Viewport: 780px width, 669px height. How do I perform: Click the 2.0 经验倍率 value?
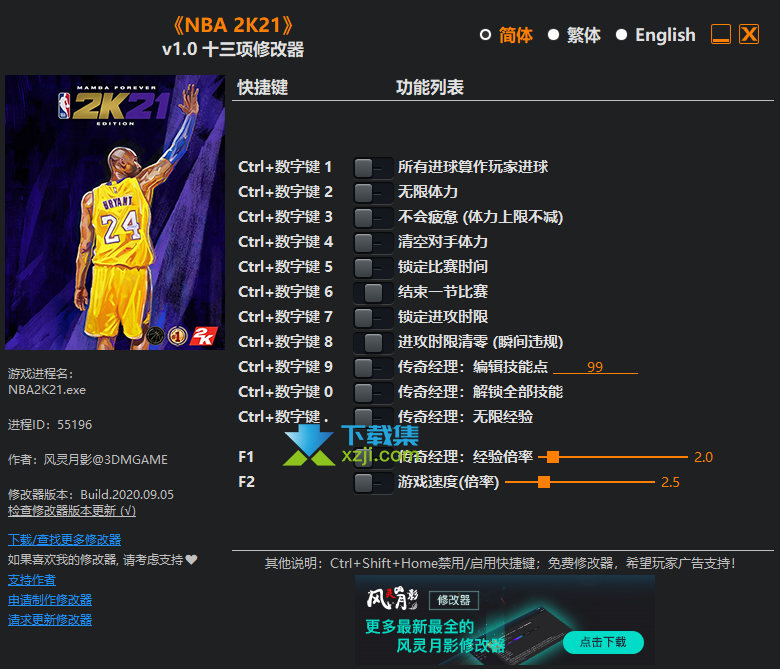[x=703, y=457]
